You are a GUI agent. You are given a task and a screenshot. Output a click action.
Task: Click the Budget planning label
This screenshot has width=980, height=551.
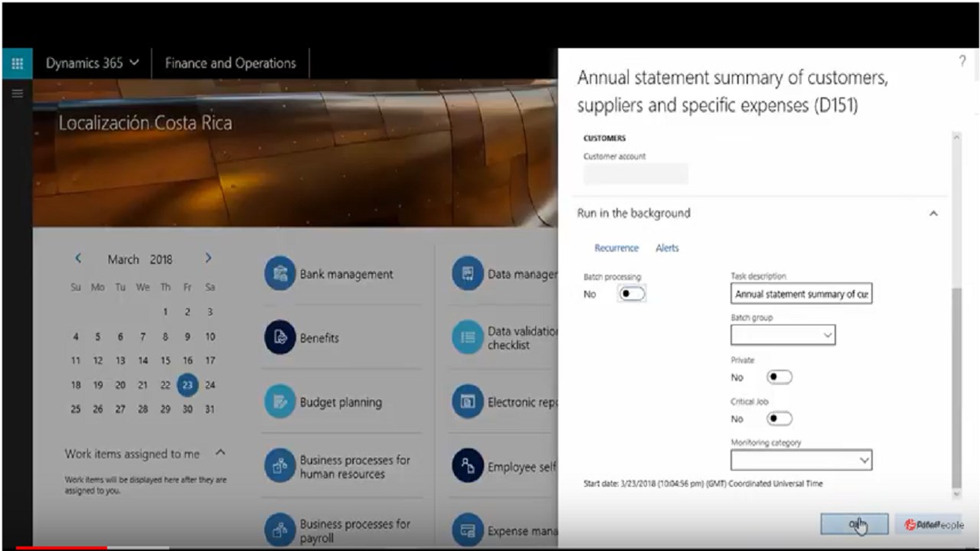(x=341, y=402)
